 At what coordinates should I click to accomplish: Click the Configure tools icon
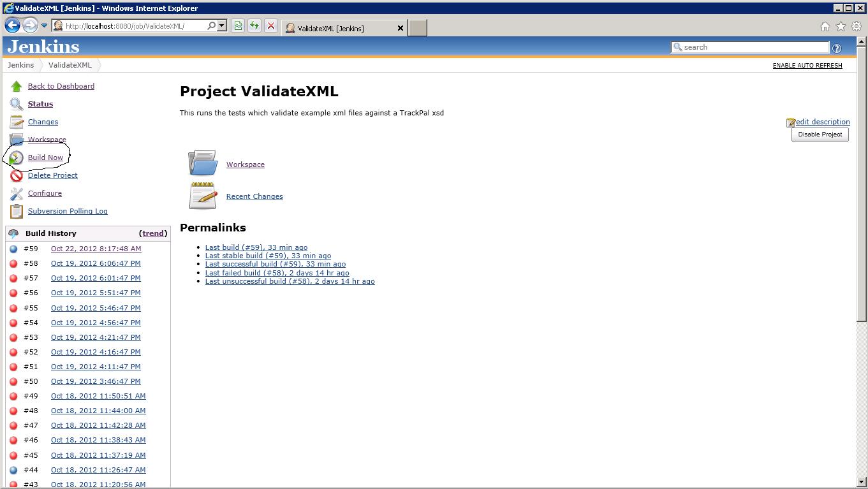[17, 193]
